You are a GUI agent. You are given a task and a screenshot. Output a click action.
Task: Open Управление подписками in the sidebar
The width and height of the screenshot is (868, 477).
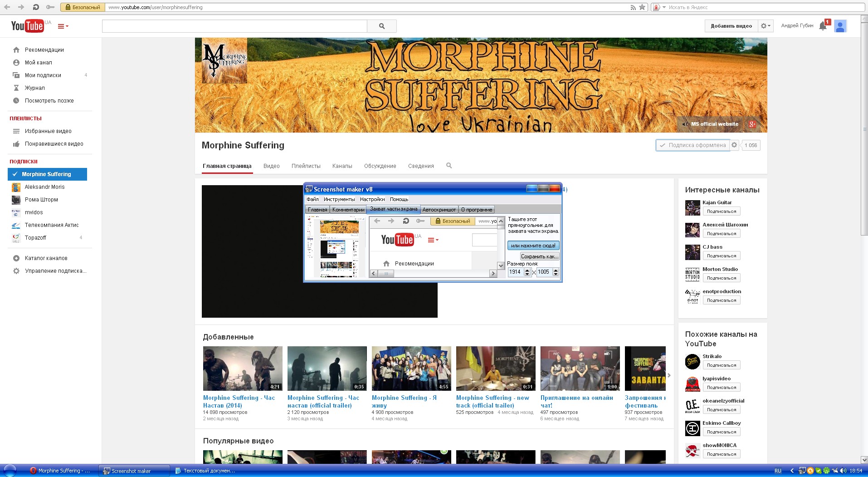(55, 271)
